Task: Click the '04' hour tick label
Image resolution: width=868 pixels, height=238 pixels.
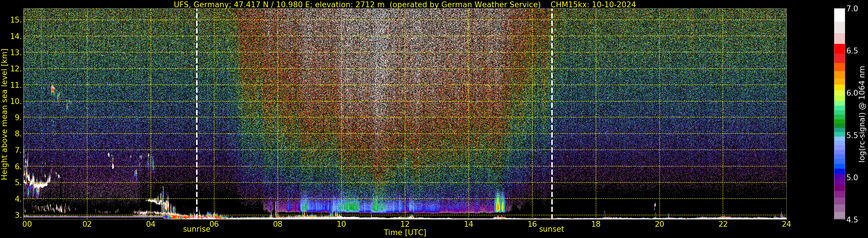Action: click(x=151, y=224)
